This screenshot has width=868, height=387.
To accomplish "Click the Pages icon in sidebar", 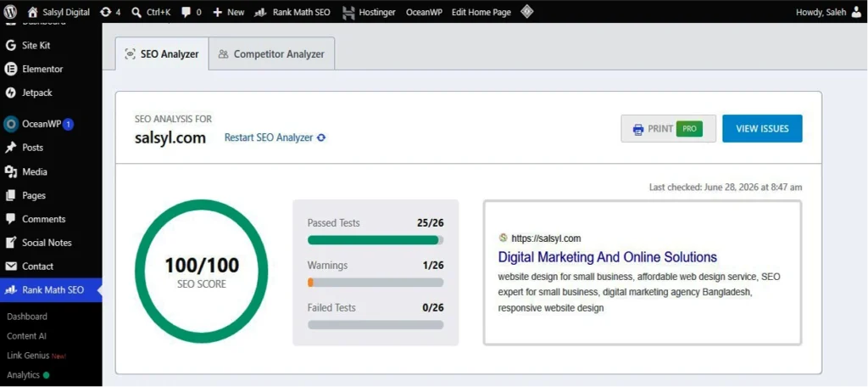I will pos(10,196).
